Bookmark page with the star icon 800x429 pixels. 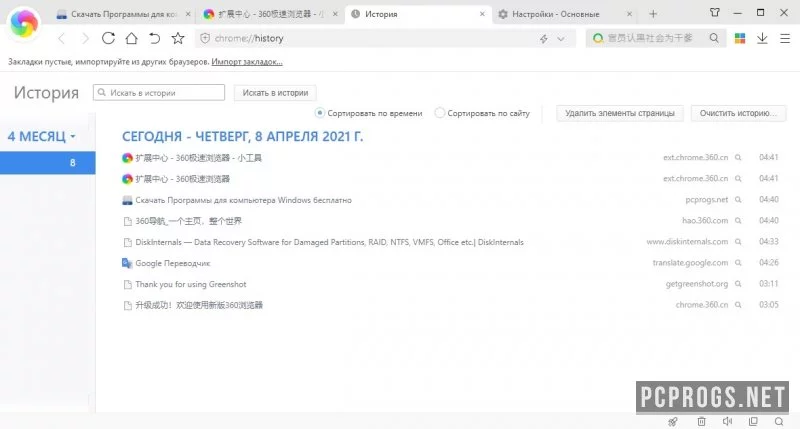(x=178, y=38)
